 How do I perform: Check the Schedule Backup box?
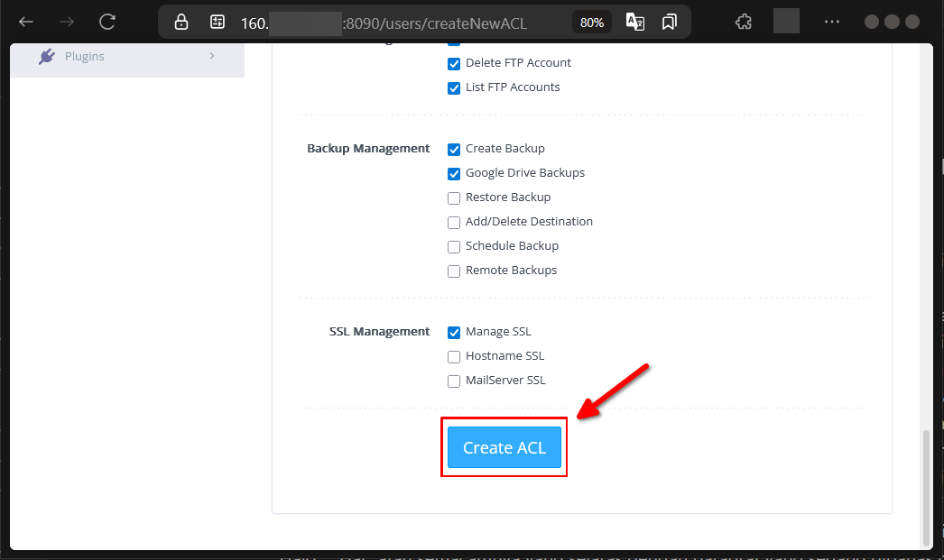click(454, 246)
